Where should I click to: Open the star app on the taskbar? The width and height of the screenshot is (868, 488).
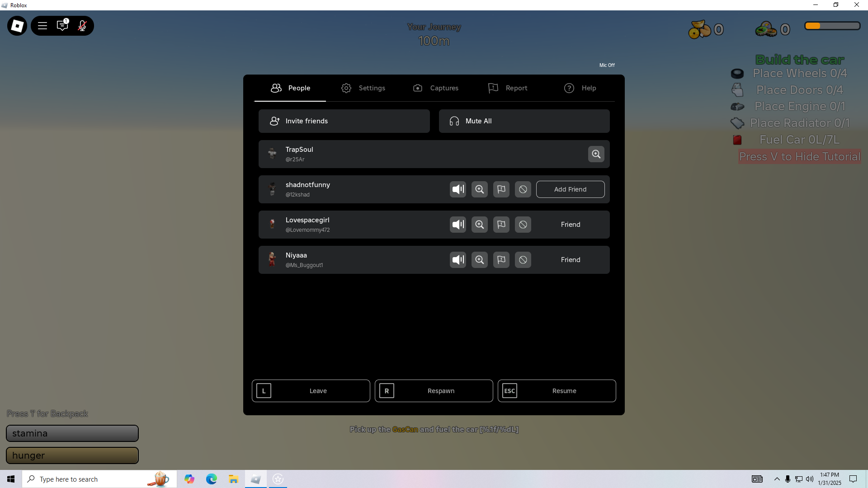(278, 479)
